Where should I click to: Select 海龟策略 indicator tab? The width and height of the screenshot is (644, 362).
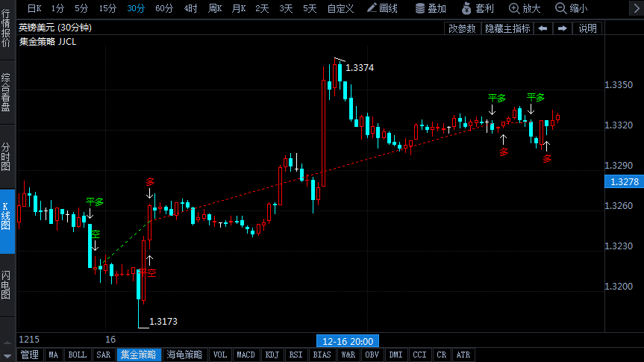pyautogui.click(x=185, y=355)
